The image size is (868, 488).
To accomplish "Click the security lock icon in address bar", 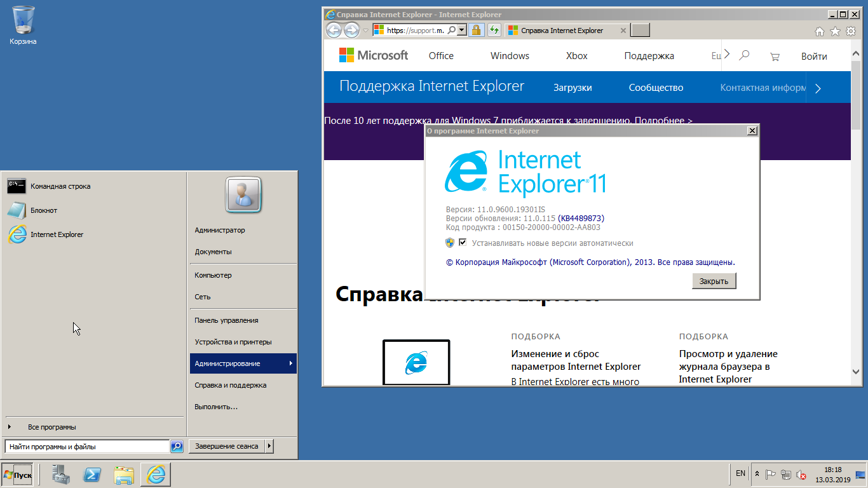I will [x=477, y=30].
